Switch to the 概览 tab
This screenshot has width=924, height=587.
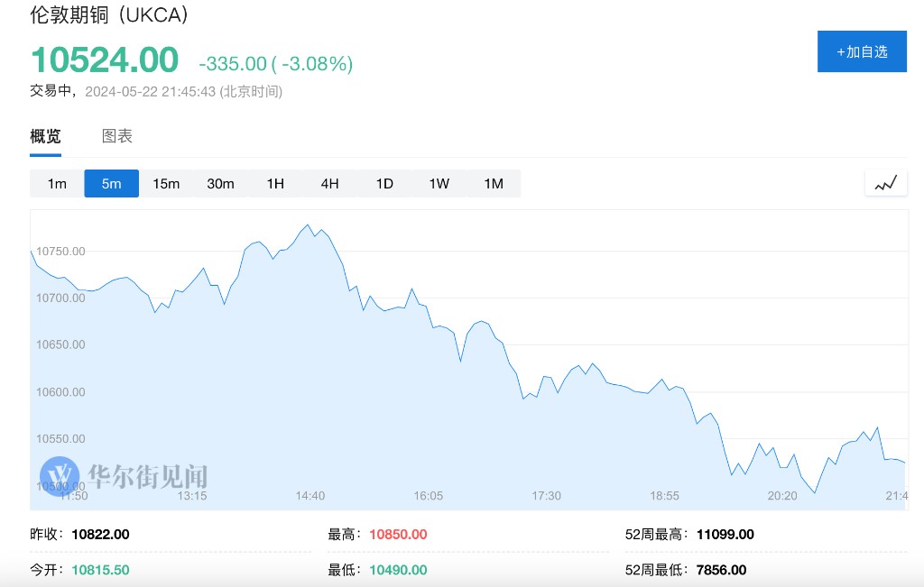45,136
